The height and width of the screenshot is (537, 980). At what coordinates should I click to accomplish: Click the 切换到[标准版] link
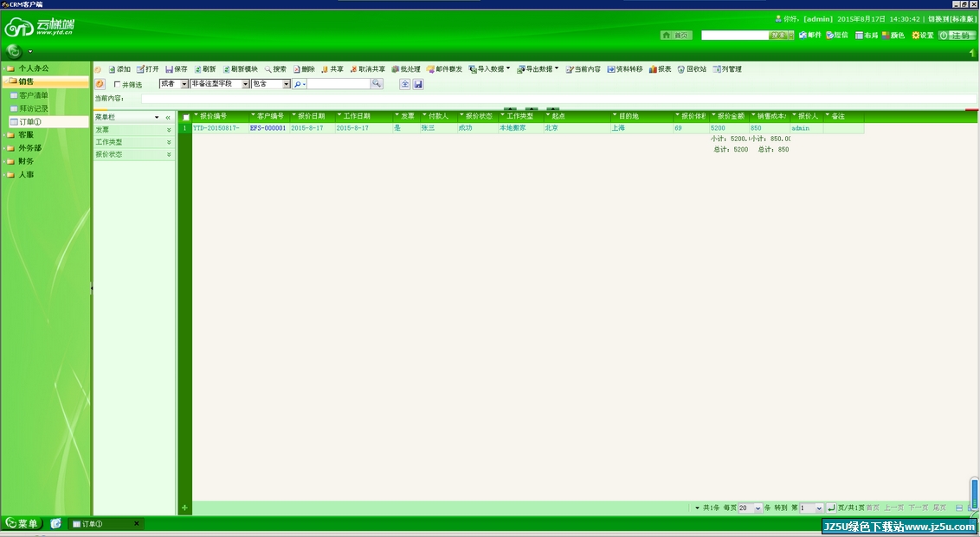[952, 19]
